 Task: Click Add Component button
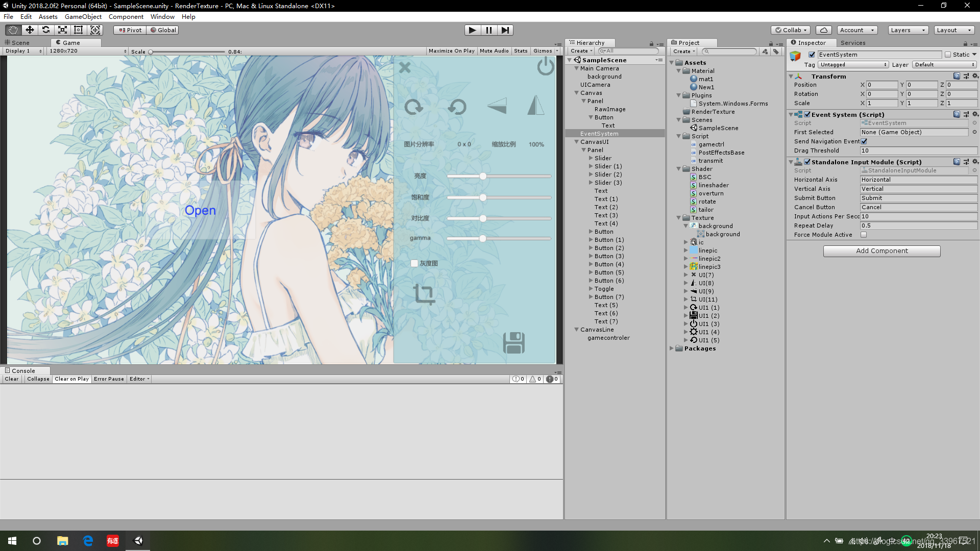tap(881, 251)
